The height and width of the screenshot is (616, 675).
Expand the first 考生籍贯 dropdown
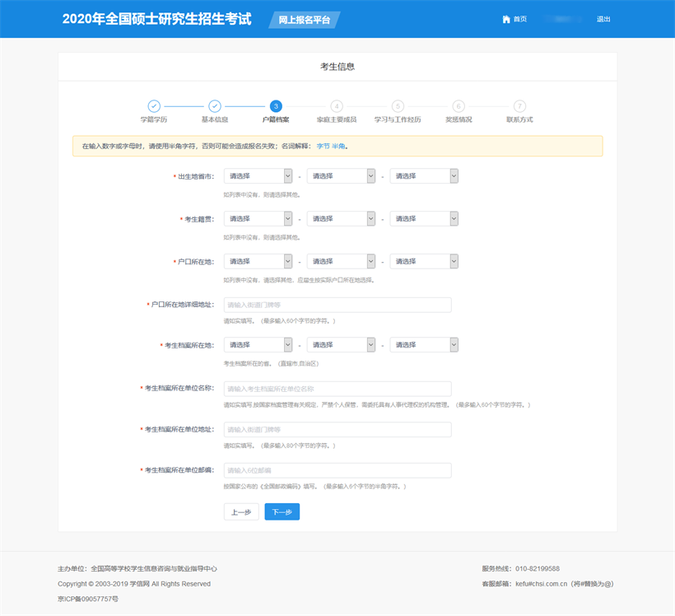click(258, 219)
